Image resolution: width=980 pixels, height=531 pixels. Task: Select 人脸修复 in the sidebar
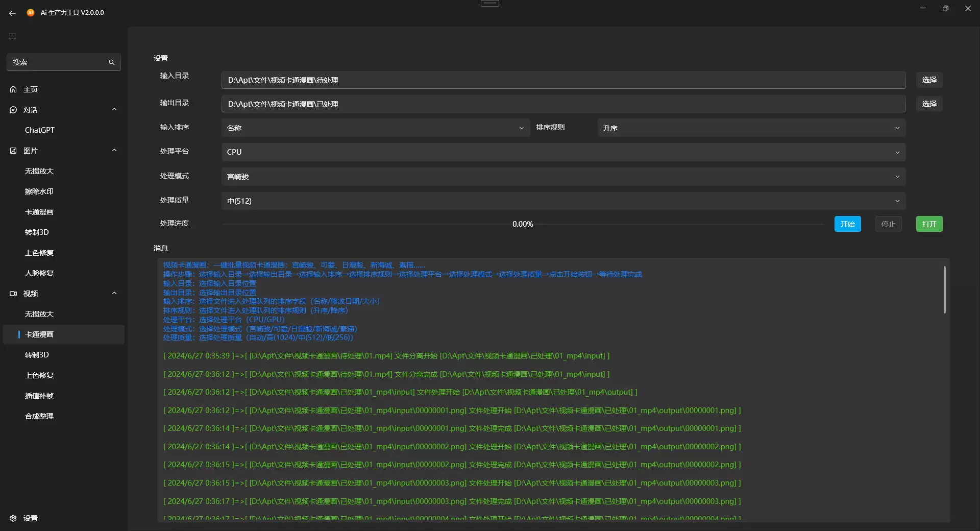click(x=64, y=273)
